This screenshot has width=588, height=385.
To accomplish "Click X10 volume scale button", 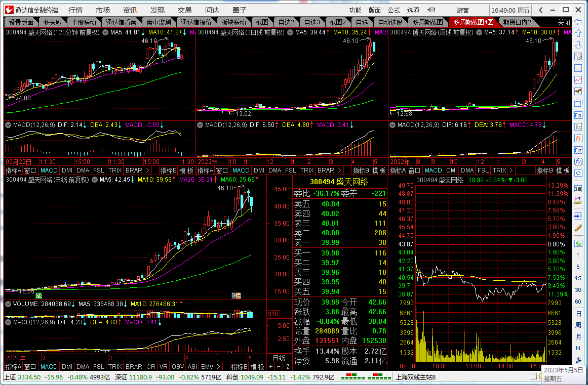I will [273, 314].
